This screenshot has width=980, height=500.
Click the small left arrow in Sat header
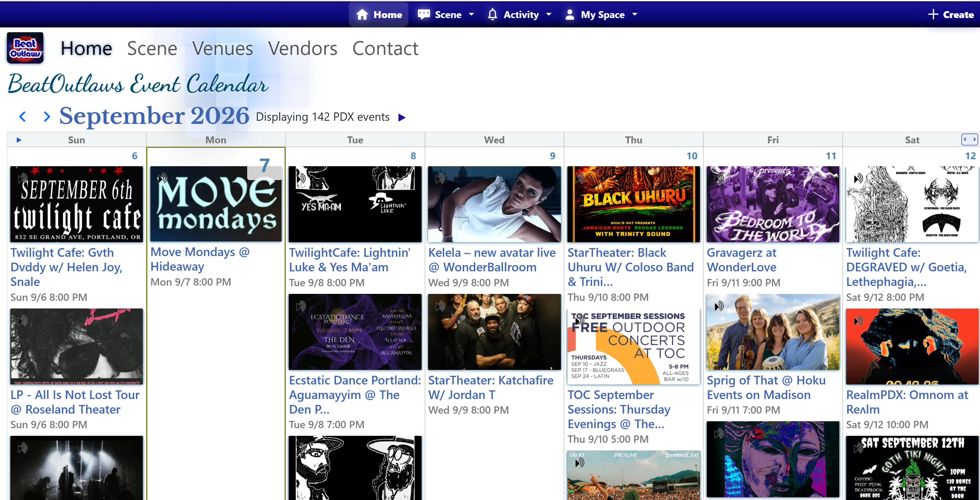[x=965, y=140]
